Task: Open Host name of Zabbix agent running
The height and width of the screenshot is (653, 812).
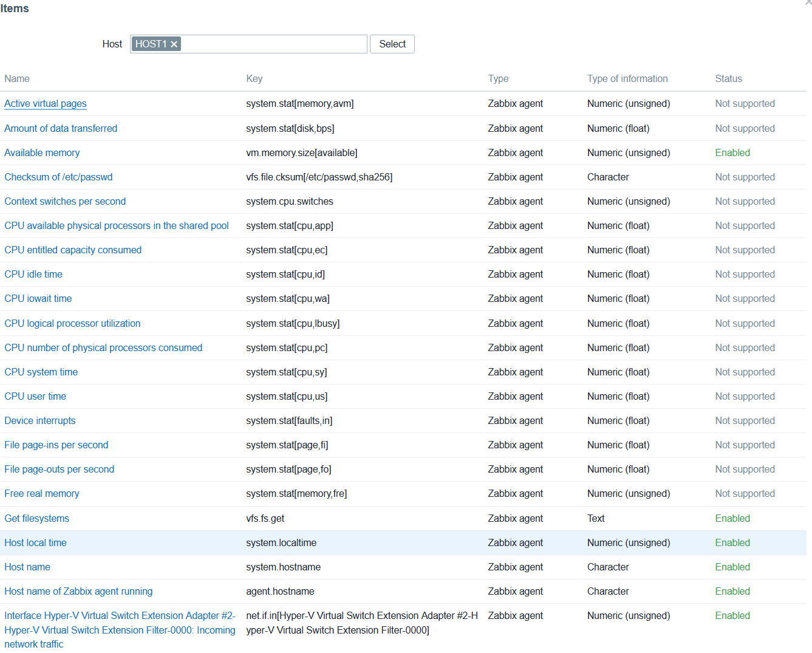Action: tap(78, 592)
